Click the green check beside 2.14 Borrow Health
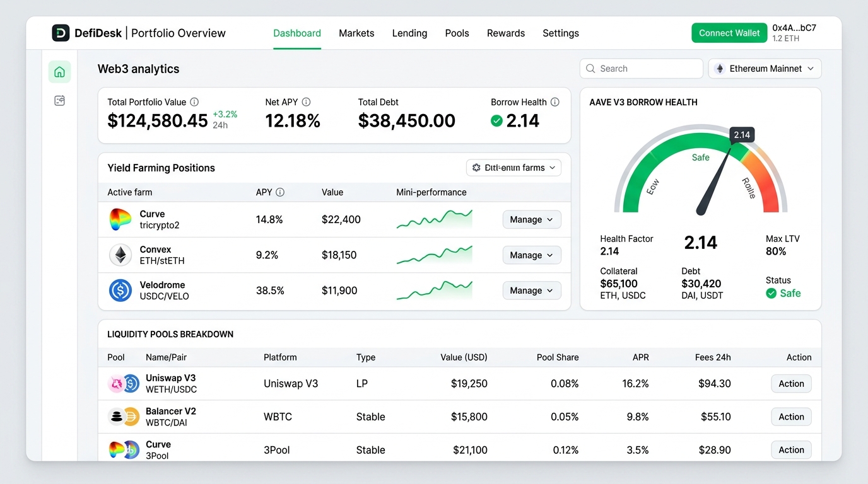Screen dimensions: 868x484 (x=496, y=121)
